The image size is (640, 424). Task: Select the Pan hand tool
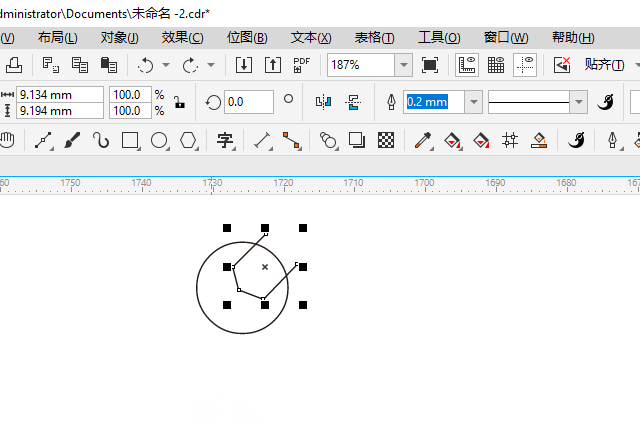click(x=7, y=140)
